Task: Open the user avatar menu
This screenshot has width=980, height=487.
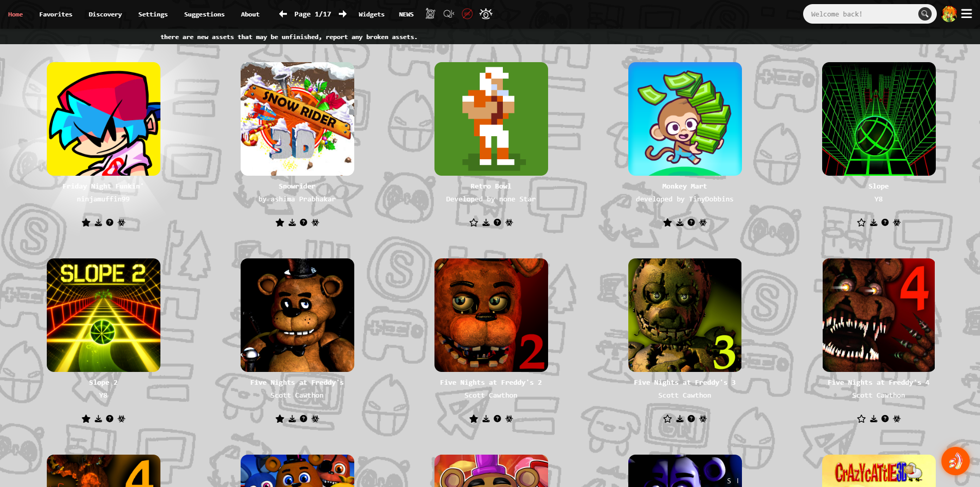Action: click(x=949, y=14)
